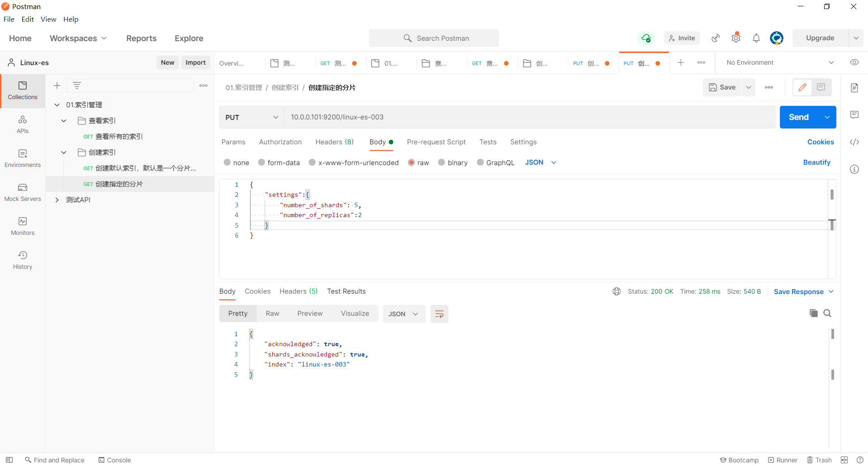This screenshot has width=868, height=466.
Task: Open the settings gear icon
Action: point(736,38)
